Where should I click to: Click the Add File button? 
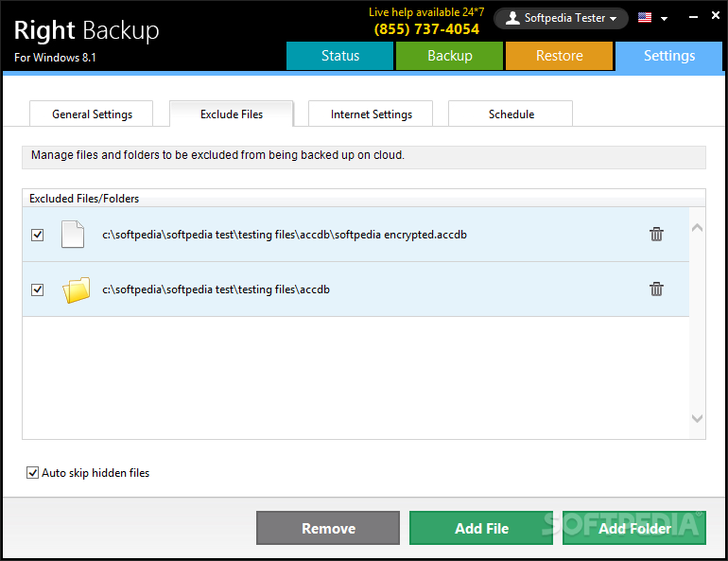481,528
